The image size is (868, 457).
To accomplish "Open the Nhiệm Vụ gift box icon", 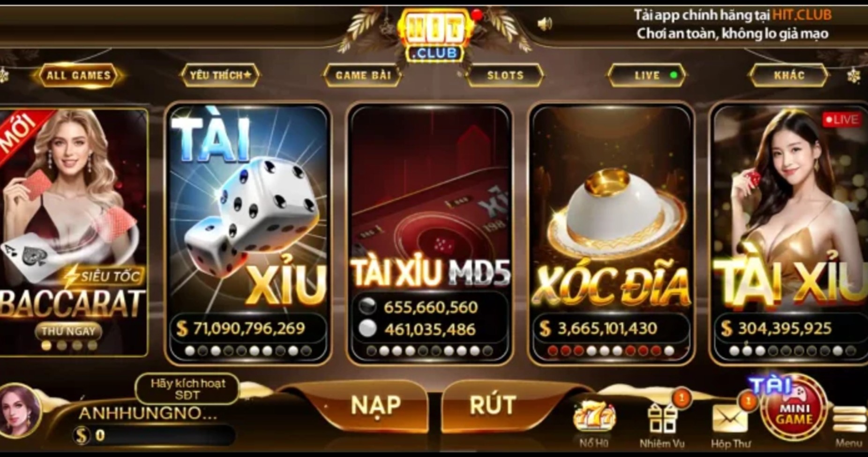I will [x=662, y=418].
